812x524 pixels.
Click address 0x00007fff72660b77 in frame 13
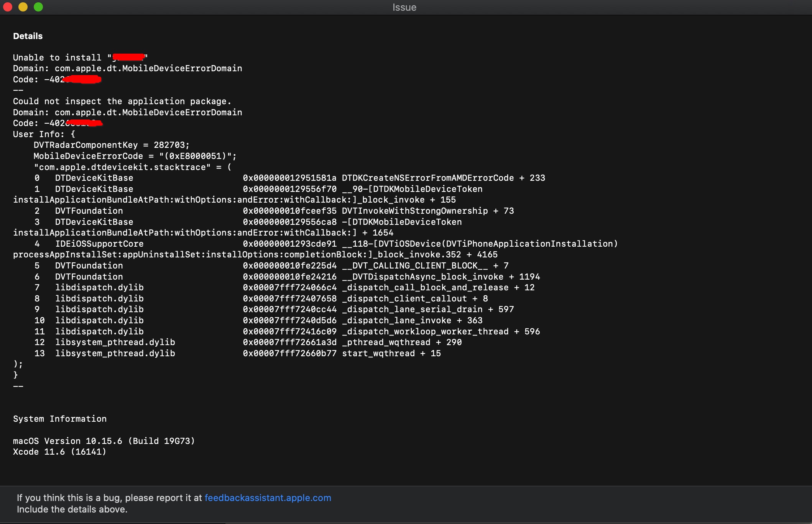coord(289,353)
